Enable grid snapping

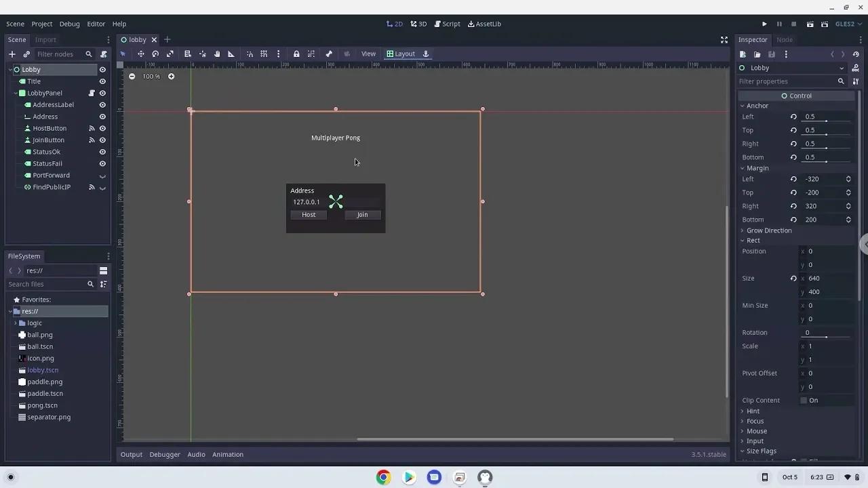(264, 54)
